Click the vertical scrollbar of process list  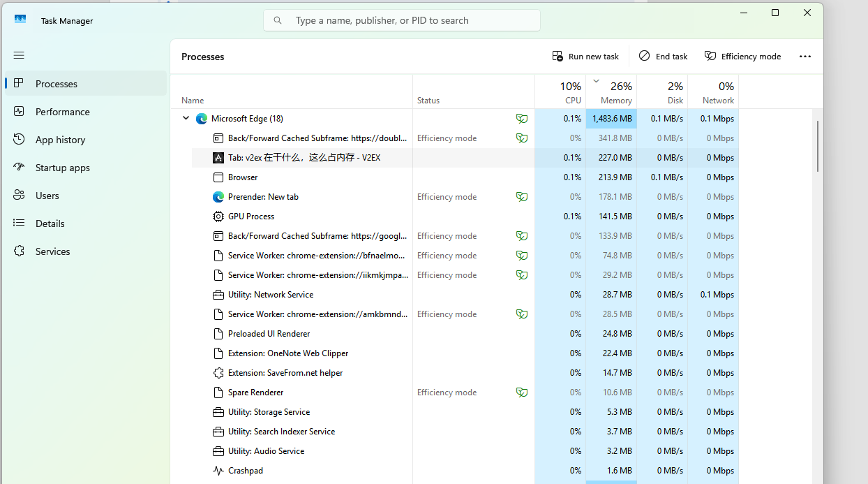(x=817, y=146)
